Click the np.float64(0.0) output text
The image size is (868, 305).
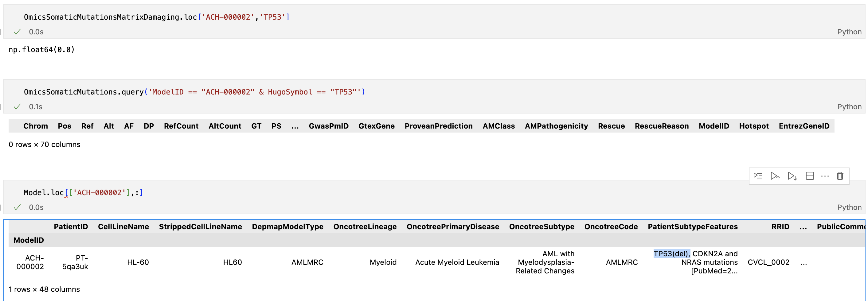click(x=41, y=50)
